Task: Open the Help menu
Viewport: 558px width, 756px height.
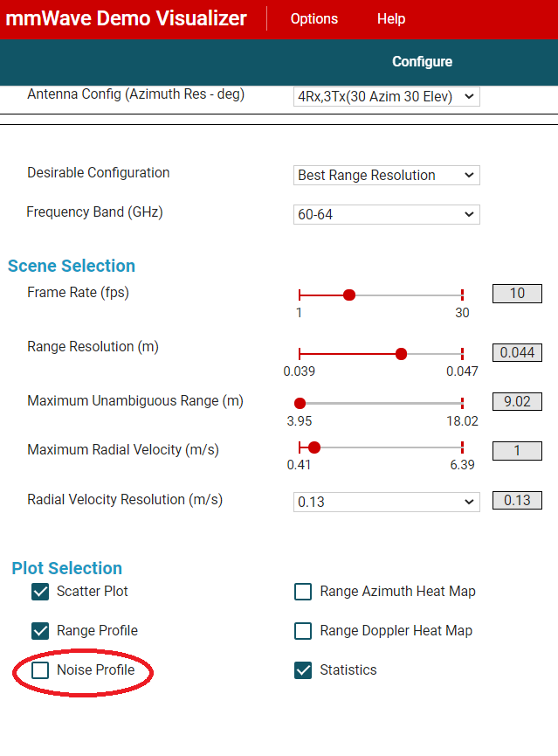Action: 391,18
